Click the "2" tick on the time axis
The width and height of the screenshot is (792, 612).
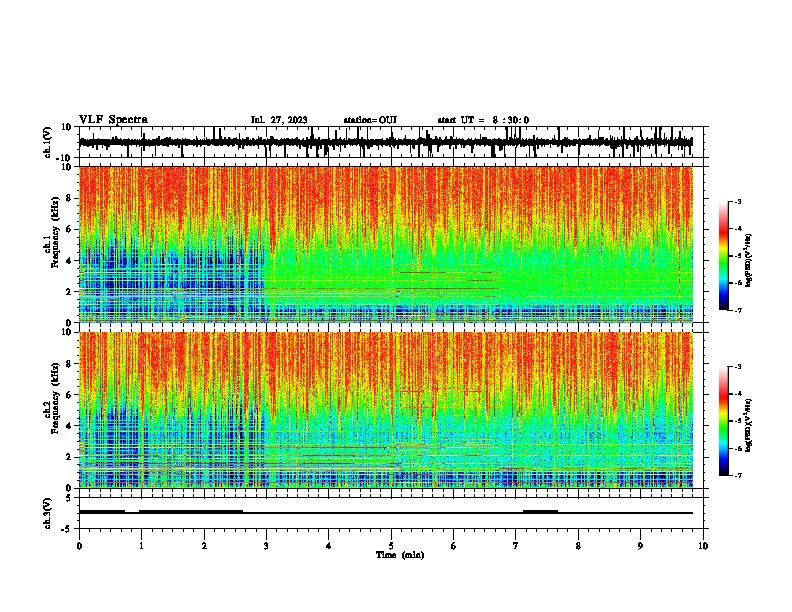click(204, 546)
